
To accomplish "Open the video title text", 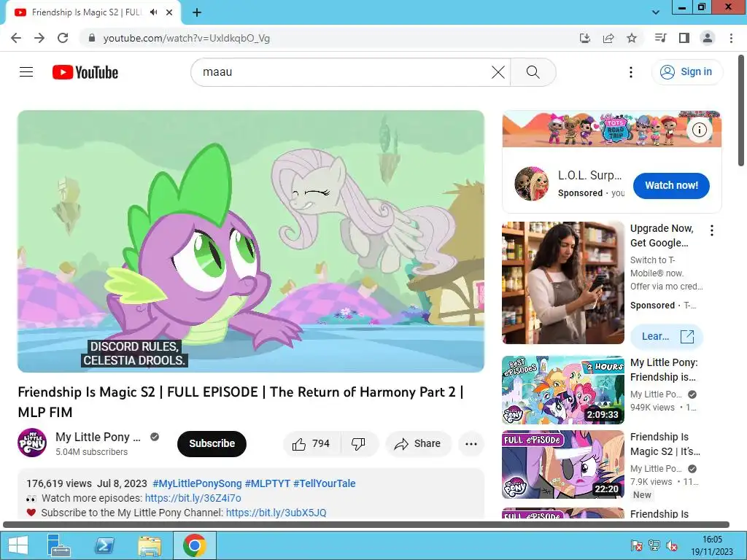I will click(x=241, y=402).
